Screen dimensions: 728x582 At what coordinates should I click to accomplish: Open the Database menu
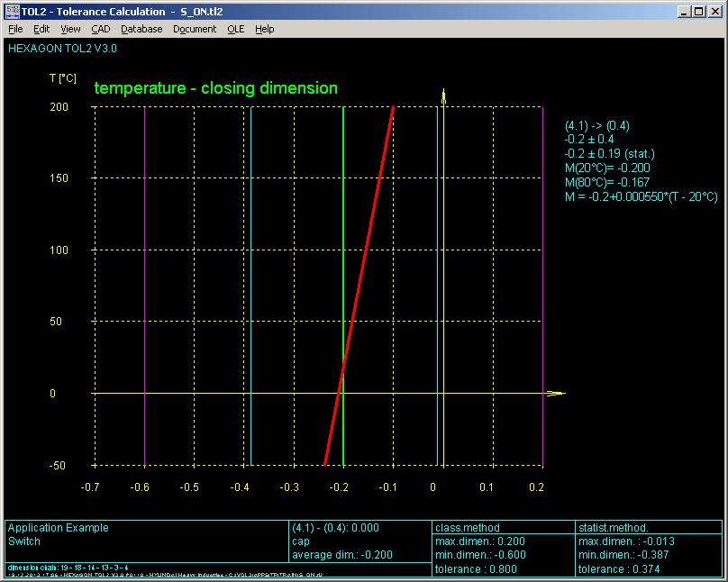[x=141, y=29]
